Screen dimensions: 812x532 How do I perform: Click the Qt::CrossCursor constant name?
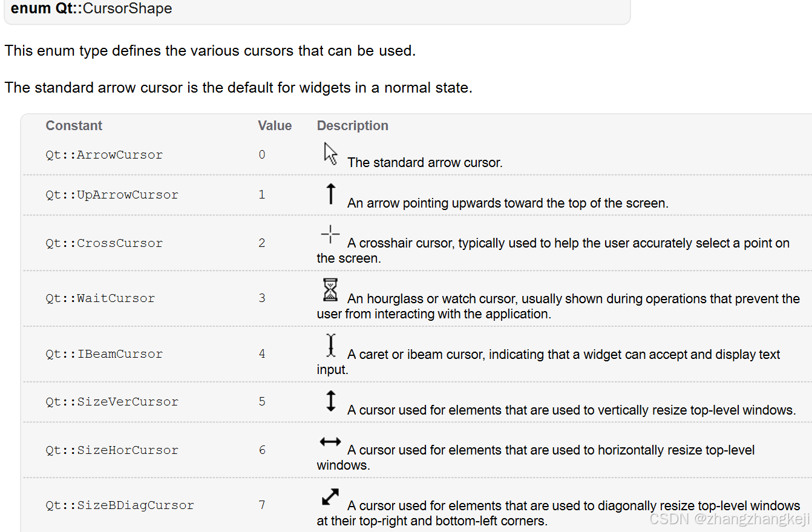point(104,243)
